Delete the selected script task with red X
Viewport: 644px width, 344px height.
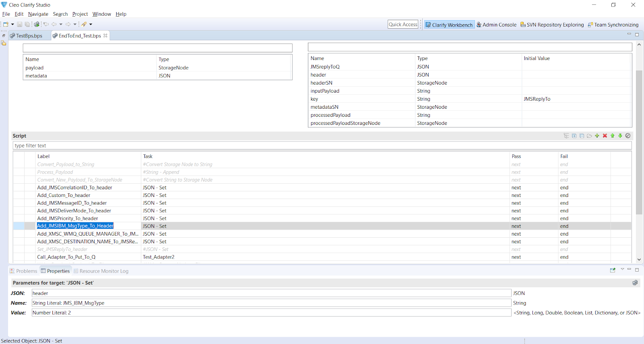click(605, 136)
